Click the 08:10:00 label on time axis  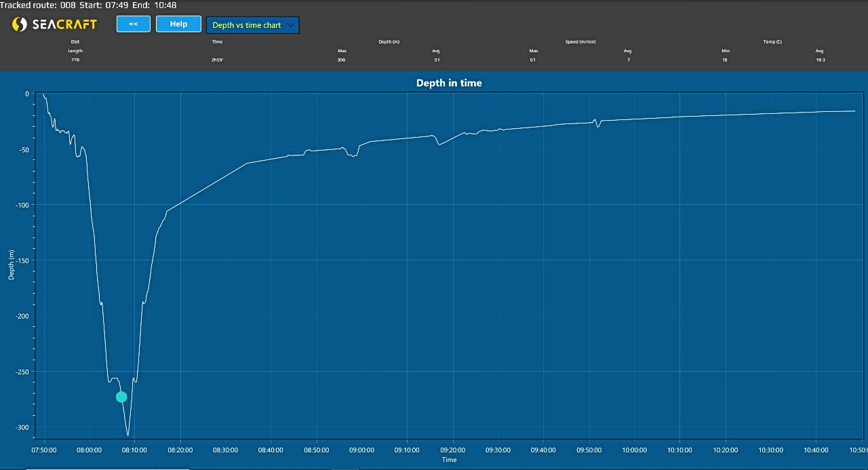(134, 450)
